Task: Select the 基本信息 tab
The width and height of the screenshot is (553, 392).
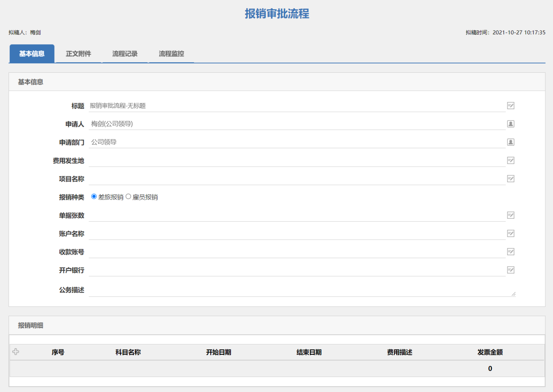Action: (32, 53)
